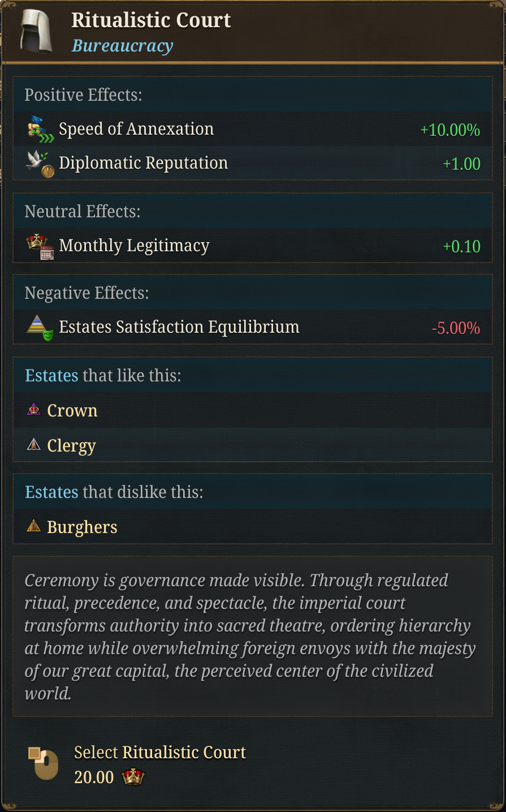Screen dimensions: 506x812
Task: Click the Estates link in like section
Action: (51, 376)
